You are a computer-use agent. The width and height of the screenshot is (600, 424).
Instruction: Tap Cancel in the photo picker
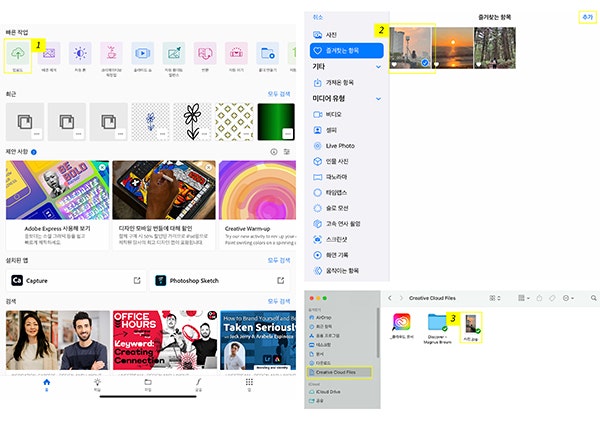tap(318, 17)
